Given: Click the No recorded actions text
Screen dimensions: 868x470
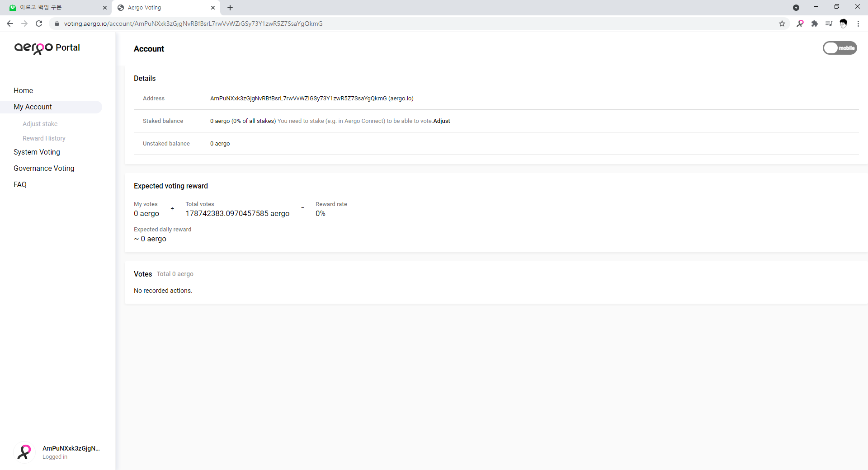Looking at the screenshot, I should coord(163,291).
